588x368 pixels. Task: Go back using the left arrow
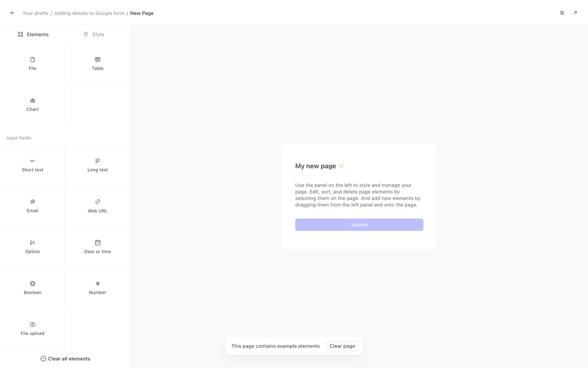click(13, 13)
